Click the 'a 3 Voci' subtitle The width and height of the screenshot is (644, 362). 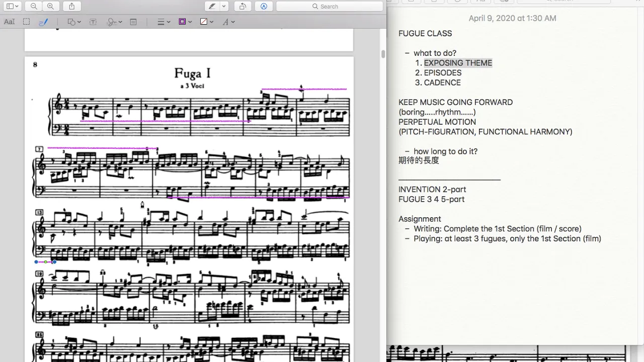pos(192,86)
